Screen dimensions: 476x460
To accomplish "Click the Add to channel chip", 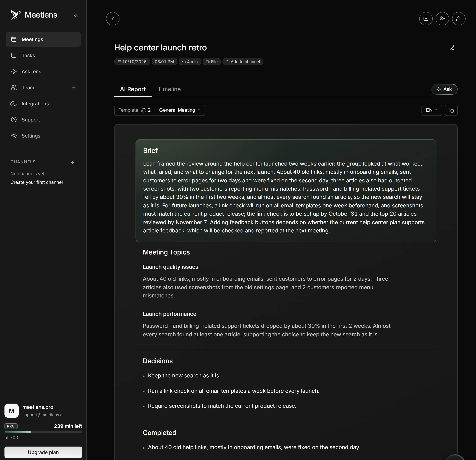I will pyautogui.click(x=243, y=62).
